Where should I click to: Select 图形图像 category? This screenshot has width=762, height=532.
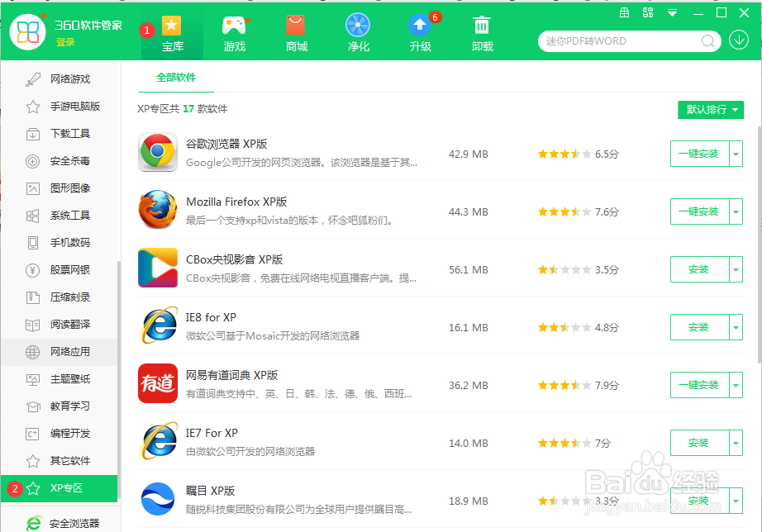click(60, 188)
